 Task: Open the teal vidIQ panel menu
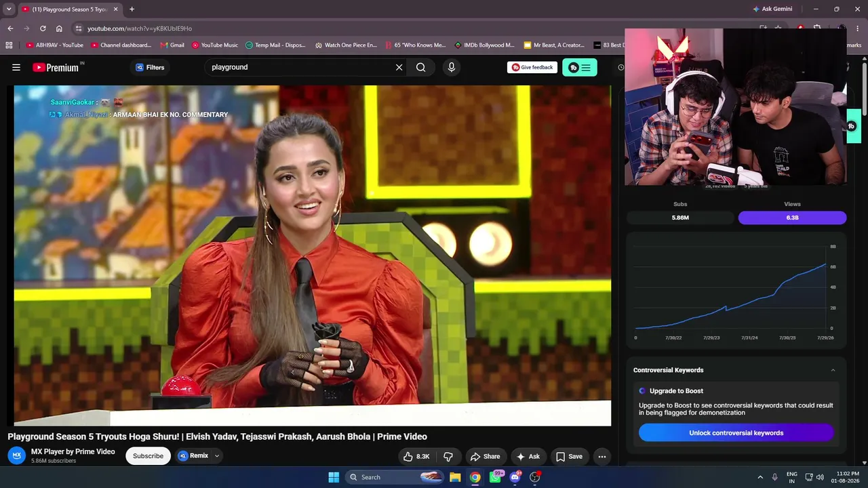(580, 67)
